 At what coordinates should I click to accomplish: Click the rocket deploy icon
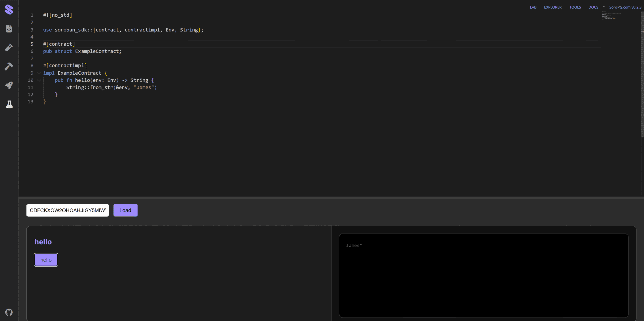coord(9,85)
